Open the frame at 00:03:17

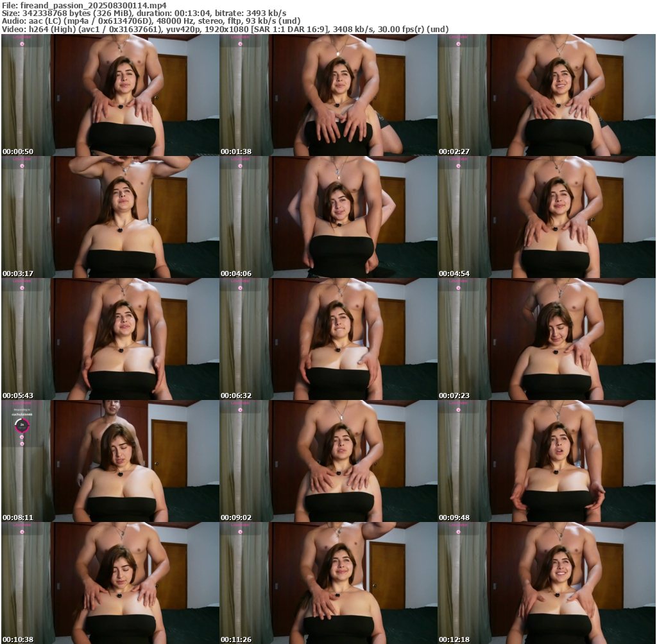(x=110, y=217)
